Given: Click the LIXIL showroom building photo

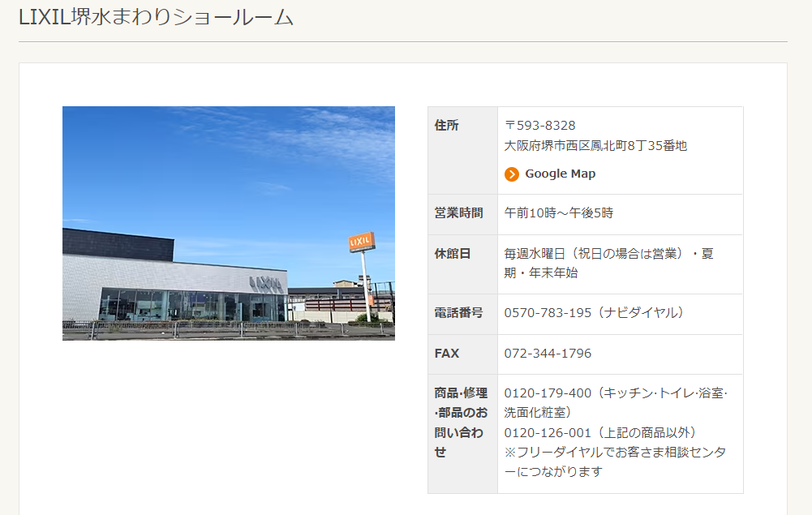Looking at the screenshot, I should pos(229,223).
